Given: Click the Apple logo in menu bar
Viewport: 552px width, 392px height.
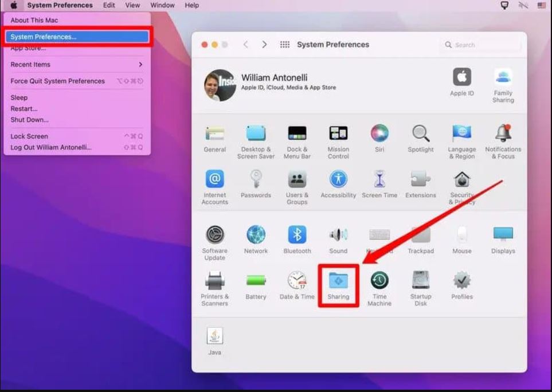Looking at the screenshot, I should [14, 5].
